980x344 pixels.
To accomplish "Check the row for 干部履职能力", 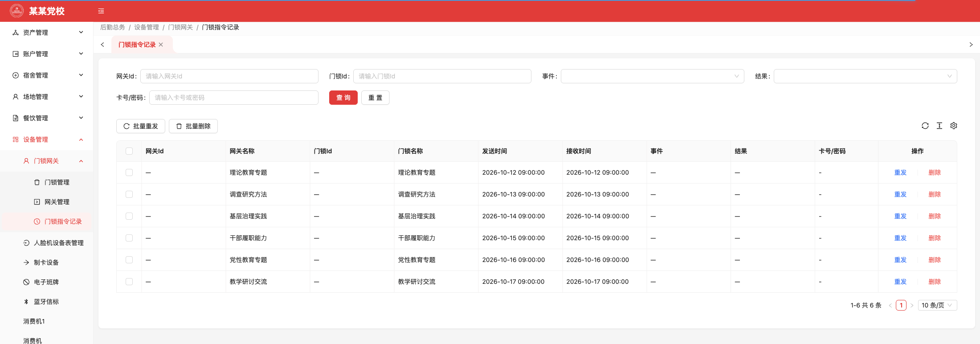I will (129, 238).
